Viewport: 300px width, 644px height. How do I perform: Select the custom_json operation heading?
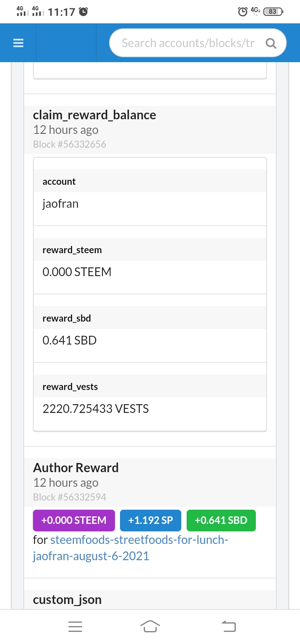click(x=67, y=600)
